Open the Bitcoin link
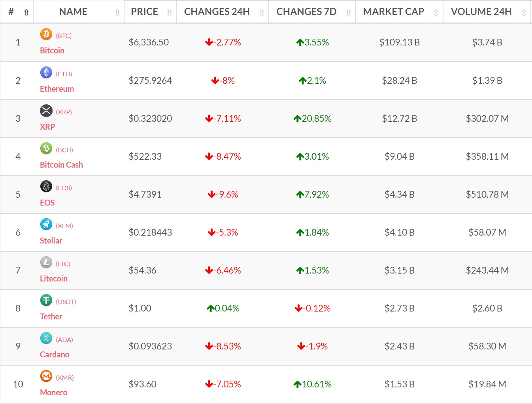 point(52,51)
